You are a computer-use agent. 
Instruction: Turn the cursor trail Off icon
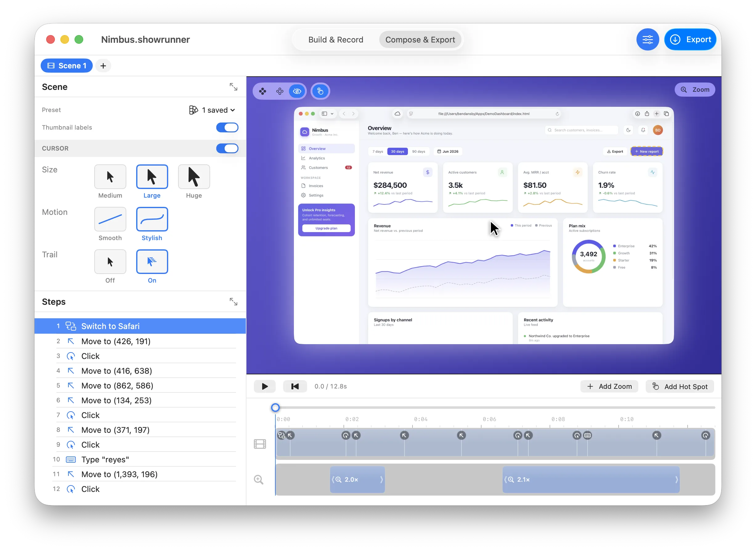pyautogui.click(x=110, y=261)
